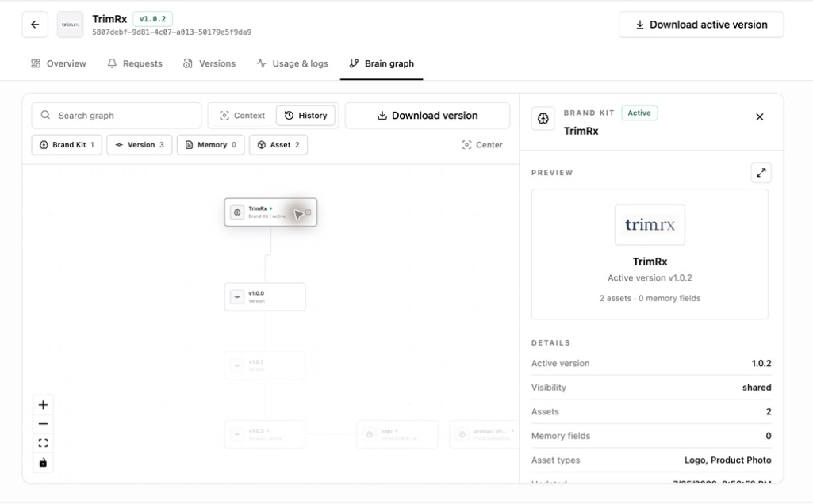Click Asset types value 'Logo, Product Photo'

(727, 460)
